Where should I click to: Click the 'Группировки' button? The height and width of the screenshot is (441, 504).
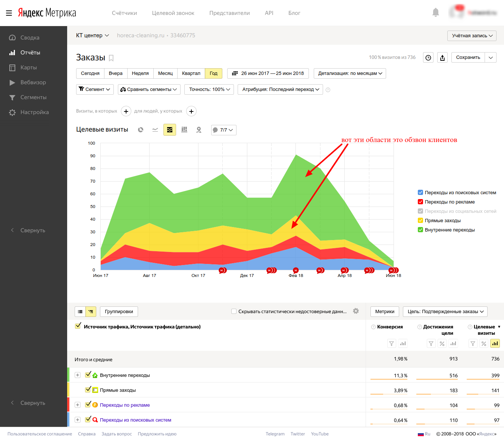coord(119,312)
